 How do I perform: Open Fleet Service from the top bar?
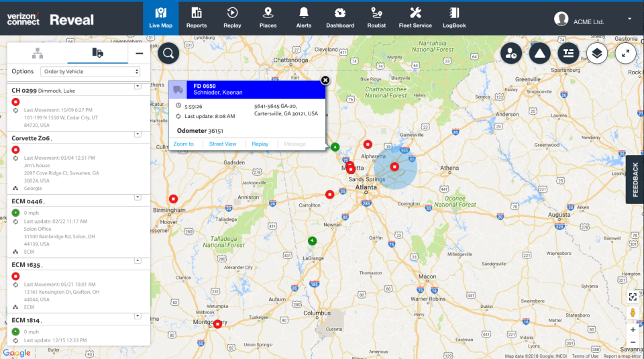(415, 18)
